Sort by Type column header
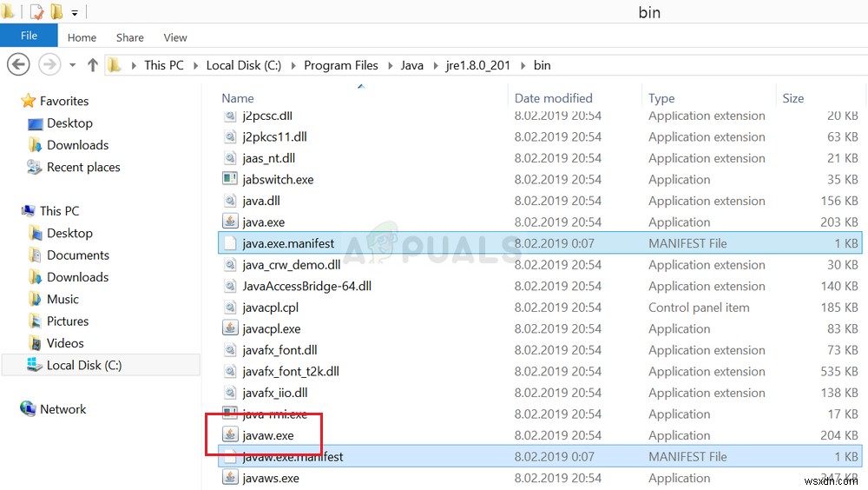This screenshot has width=868, height=490. coord(661,98)
